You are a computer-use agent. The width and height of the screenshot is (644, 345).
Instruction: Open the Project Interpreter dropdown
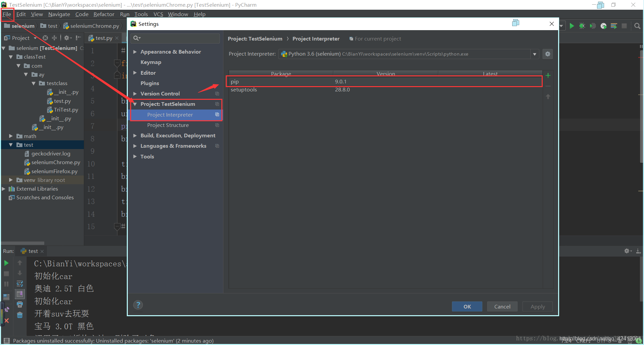pyautogui.click(x=535, y=54)
